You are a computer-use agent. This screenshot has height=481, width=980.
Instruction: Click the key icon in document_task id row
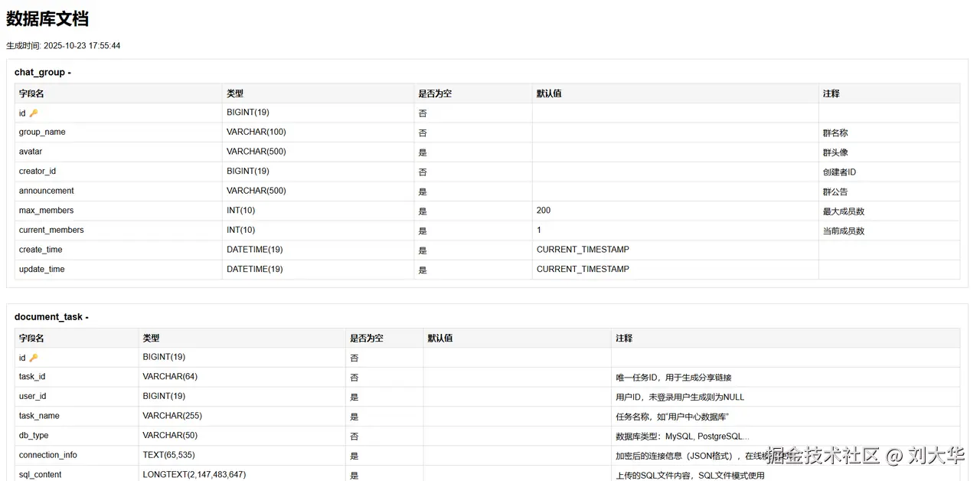[33, 358]
